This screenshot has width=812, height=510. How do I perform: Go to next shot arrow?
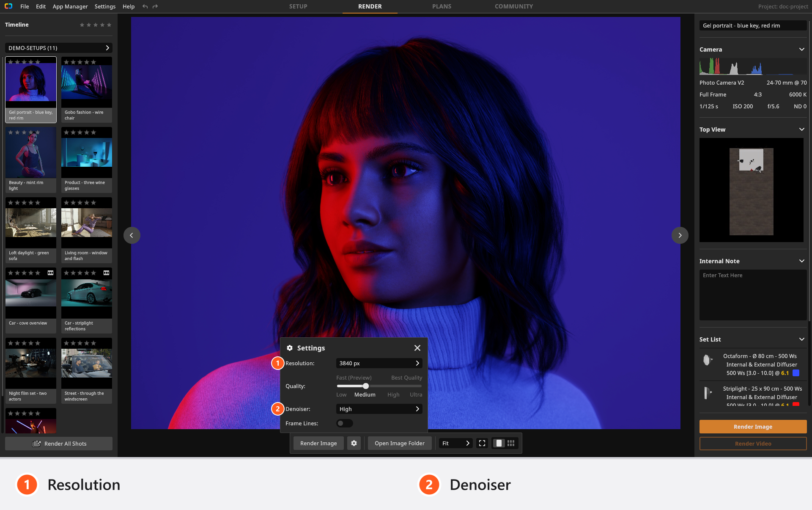tap(680, 235)
